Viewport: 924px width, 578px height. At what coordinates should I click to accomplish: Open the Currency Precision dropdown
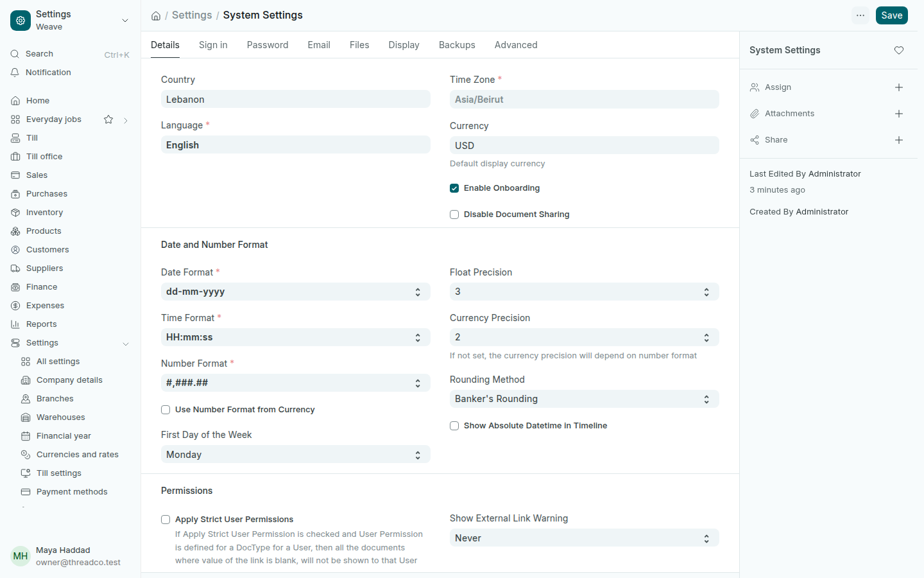pyautogui.click(x=585, y=337)
